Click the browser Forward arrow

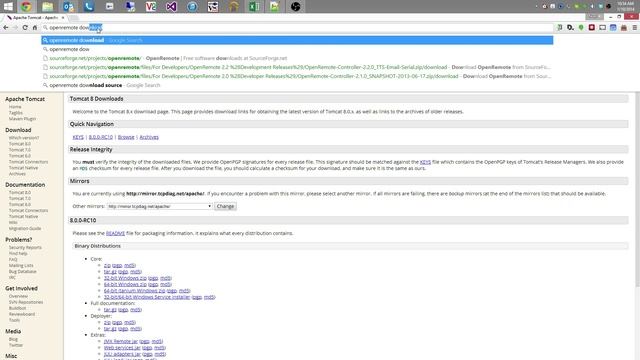(x=16, y=27)
